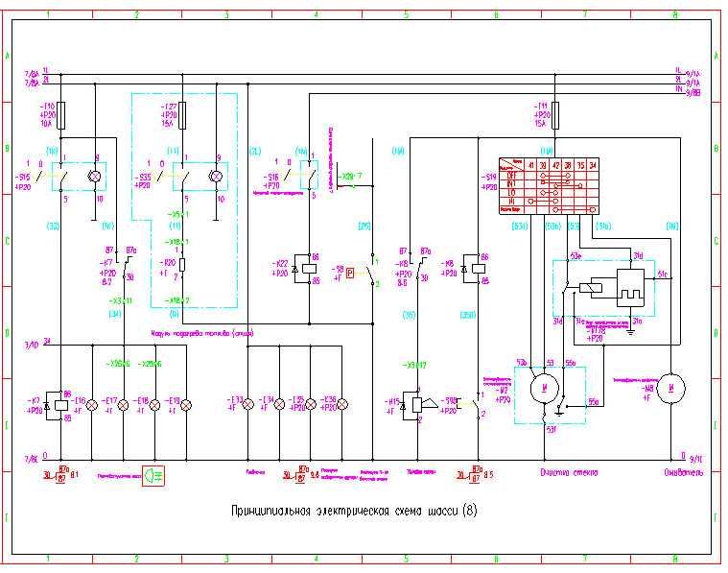
Task: Click connector label X29:7
Action: (351, 177)
